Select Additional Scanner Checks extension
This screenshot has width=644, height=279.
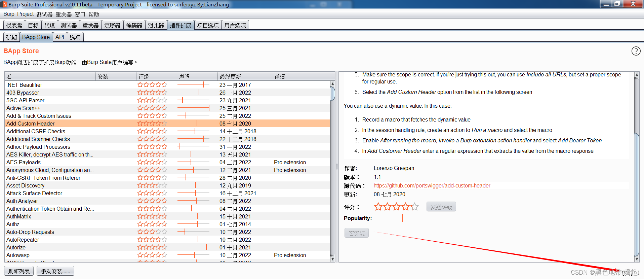point(167,139)
